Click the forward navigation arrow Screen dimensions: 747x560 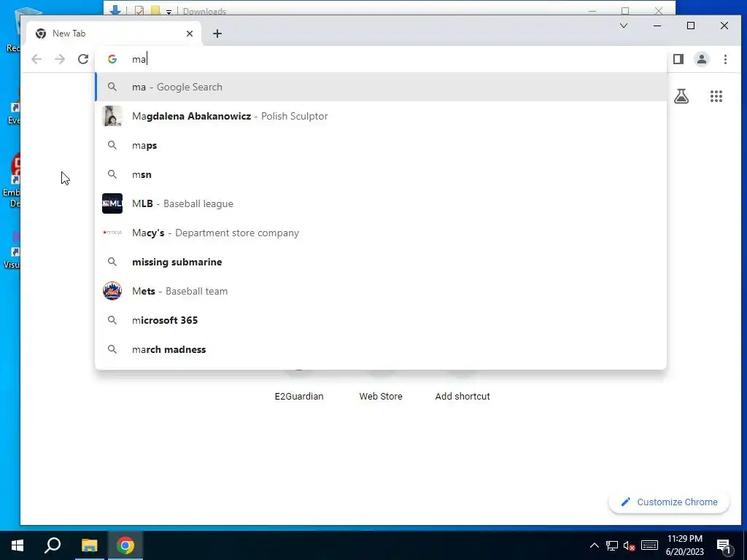[60, 59]
